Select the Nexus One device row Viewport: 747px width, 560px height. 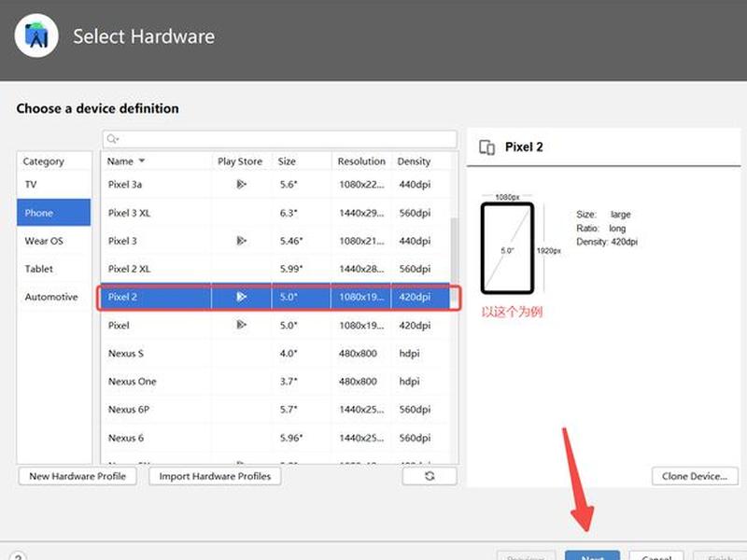click(x=275, y=382)
